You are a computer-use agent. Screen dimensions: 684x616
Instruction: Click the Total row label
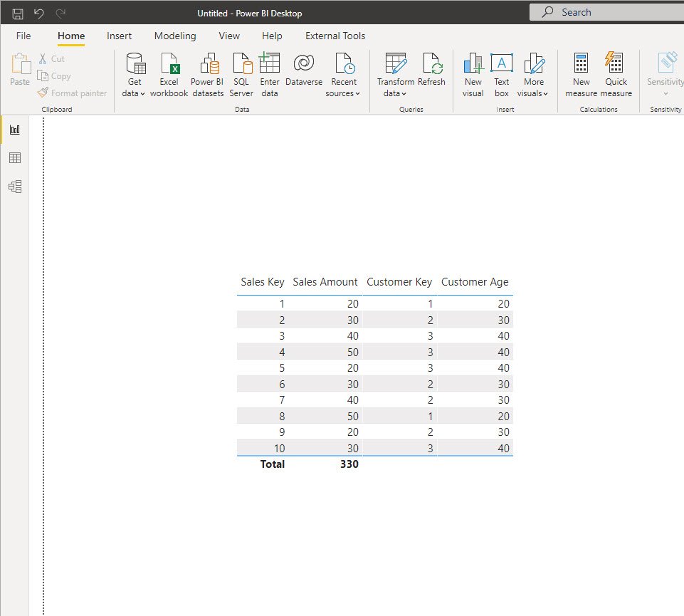272,464
